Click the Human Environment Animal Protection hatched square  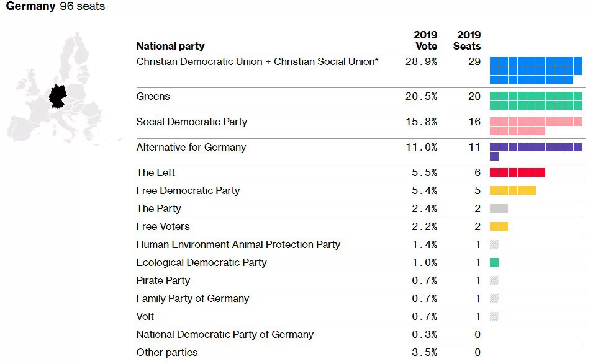(494, 244)
